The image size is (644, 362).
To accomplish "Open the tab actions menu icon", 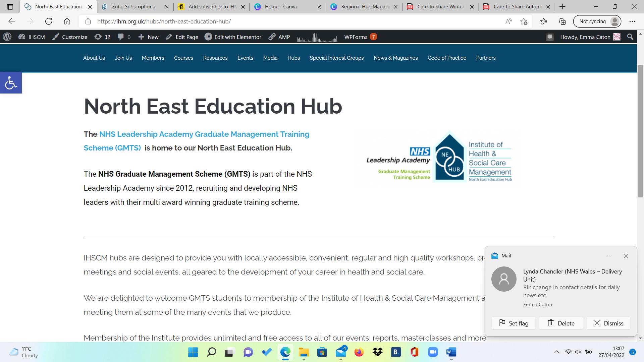I will tap(10, 7).
